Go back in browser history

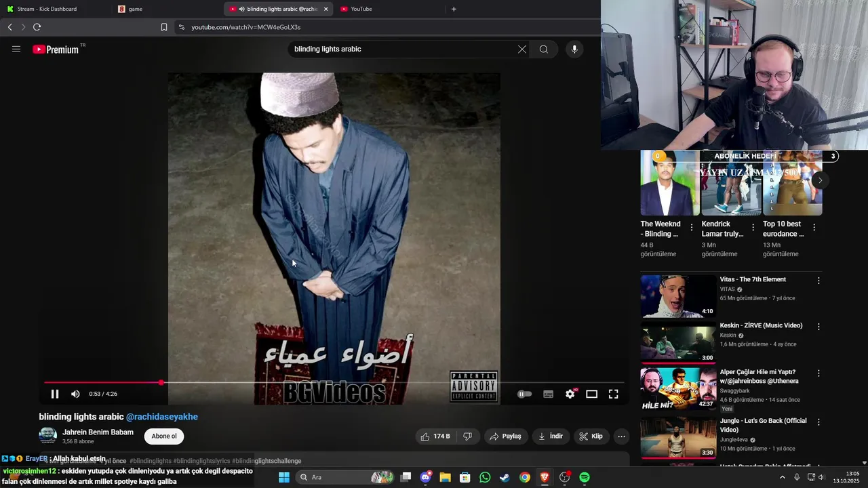tap(9, 27)
